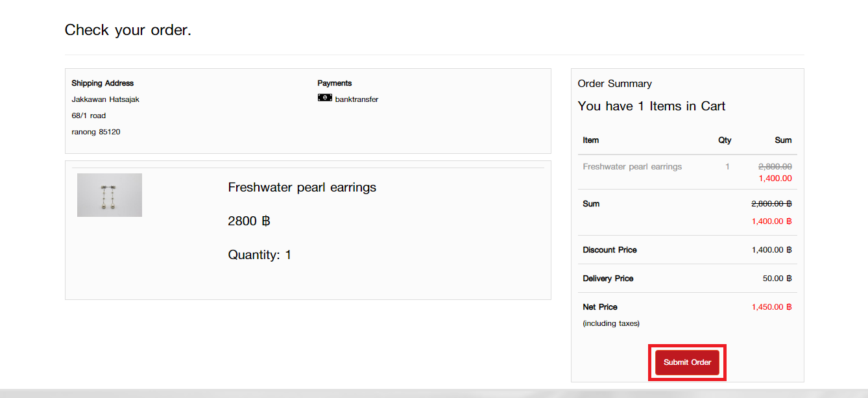This screenshot has width=868, height=398.
Task: Click the recipient name Jakkawan Hatsajak
Action: click(105, 99)
